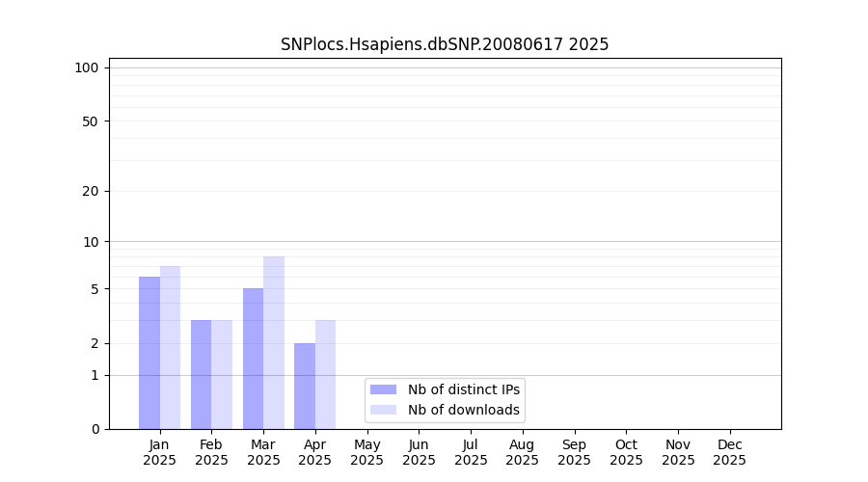
Task: Select the 'Nb of downloads' legend label
Action: click(463, 410)
